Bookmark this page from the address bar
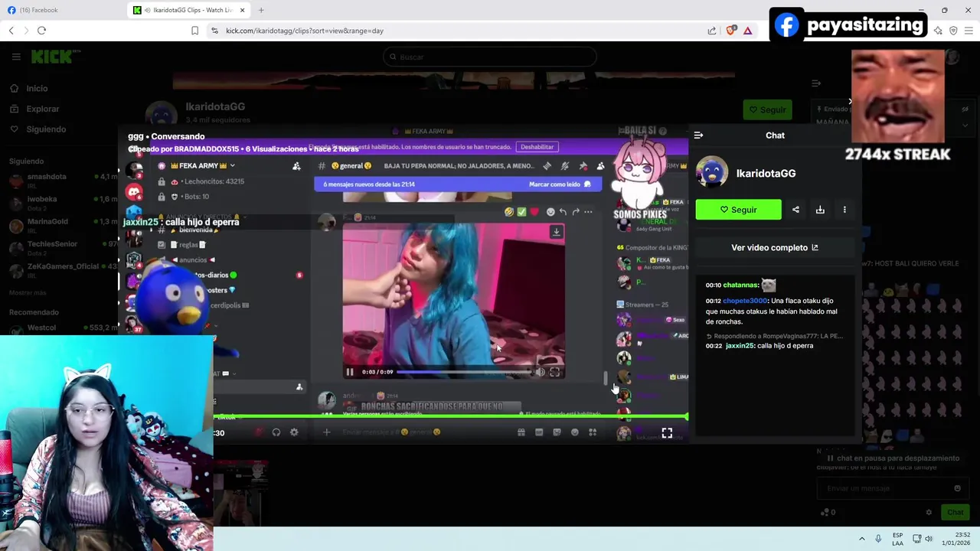The height and width of the screenshot is (551, 980). (x=194, y=31)
